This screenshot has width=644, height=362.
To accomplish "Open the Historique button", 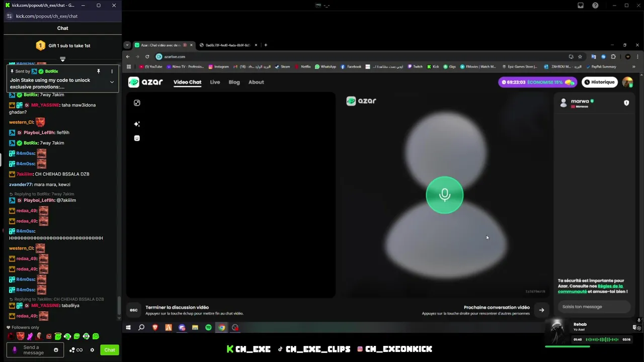I will (600, 82).
